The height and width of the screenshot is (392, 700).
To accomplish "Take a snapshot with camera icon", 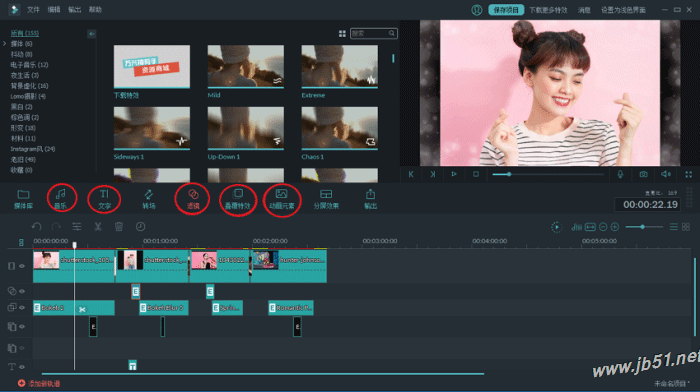I will click(x=643, y=174).
